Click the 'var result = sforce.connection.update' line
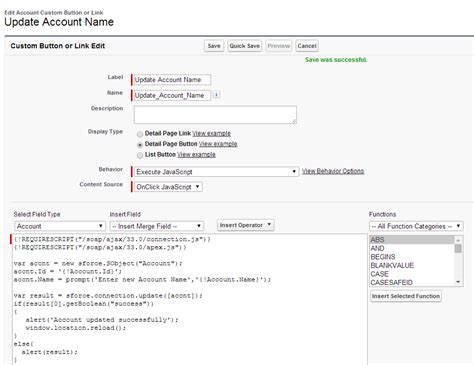The image size is (474, 365). tap(108, 295)
